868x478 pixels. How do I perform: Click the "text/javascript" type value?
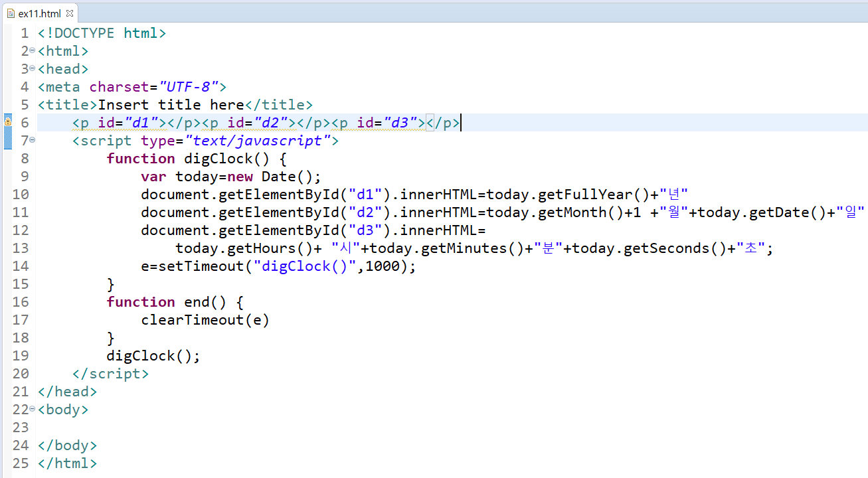(258, 140)
